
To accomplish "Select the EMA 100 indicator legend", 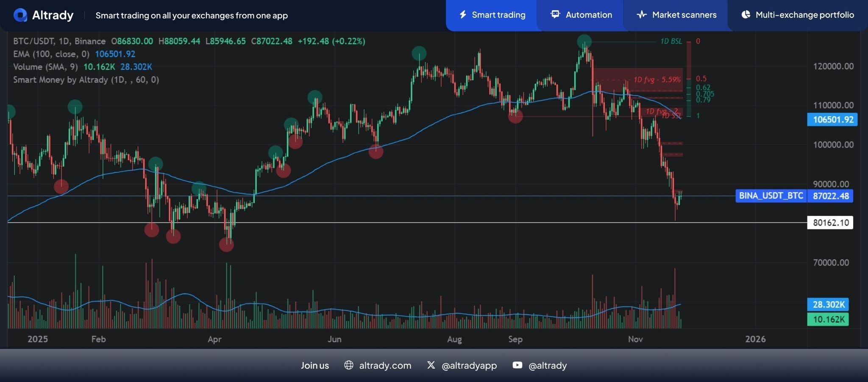I will pos(51,54).
